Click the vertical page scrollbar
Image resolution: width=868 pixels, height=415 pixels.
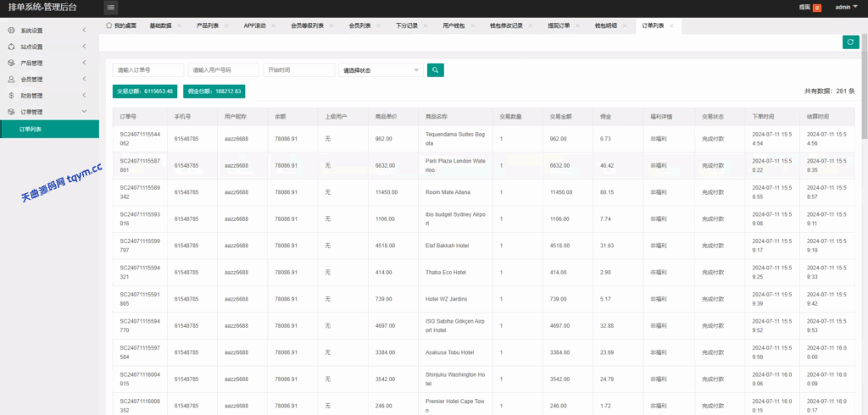tap(865, 86)
